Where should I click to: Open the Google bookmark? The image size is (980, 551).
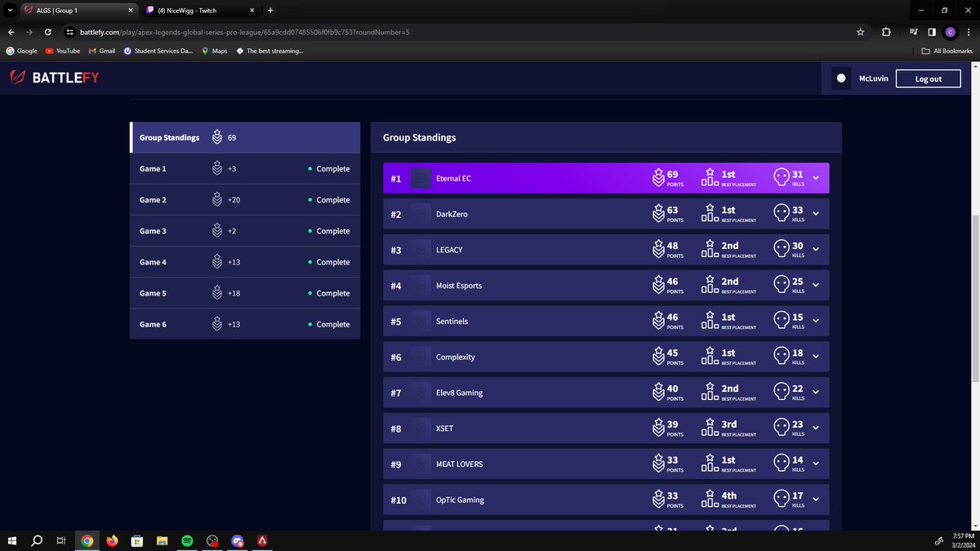pyautogui.click(x=21, y=51)
